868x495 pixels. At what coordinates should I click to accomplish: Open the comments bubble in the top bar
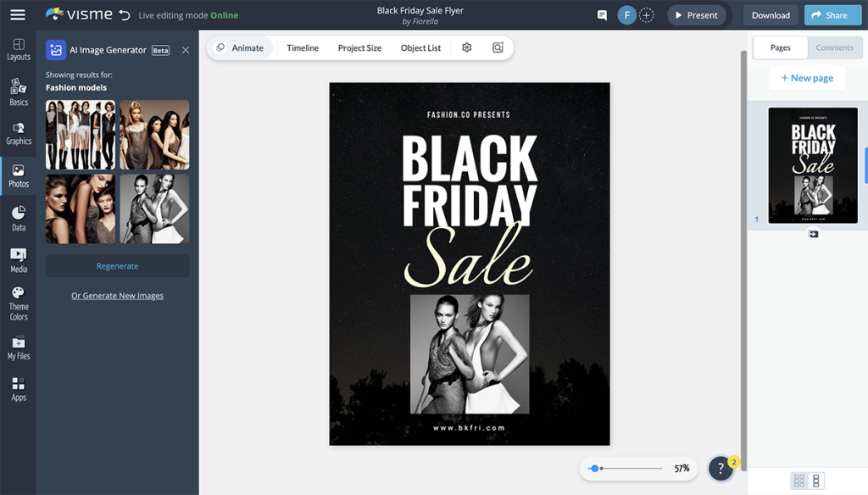[602, 14]
